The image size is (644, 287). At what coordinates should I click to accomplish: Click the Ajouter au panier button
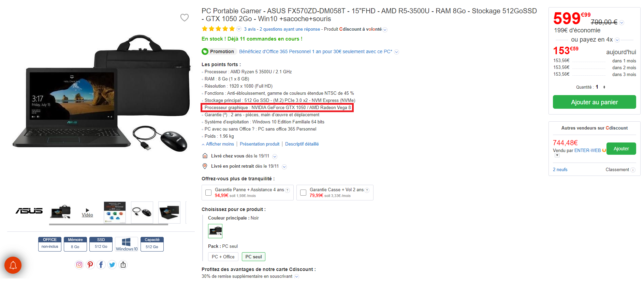[x=594, y=102]
